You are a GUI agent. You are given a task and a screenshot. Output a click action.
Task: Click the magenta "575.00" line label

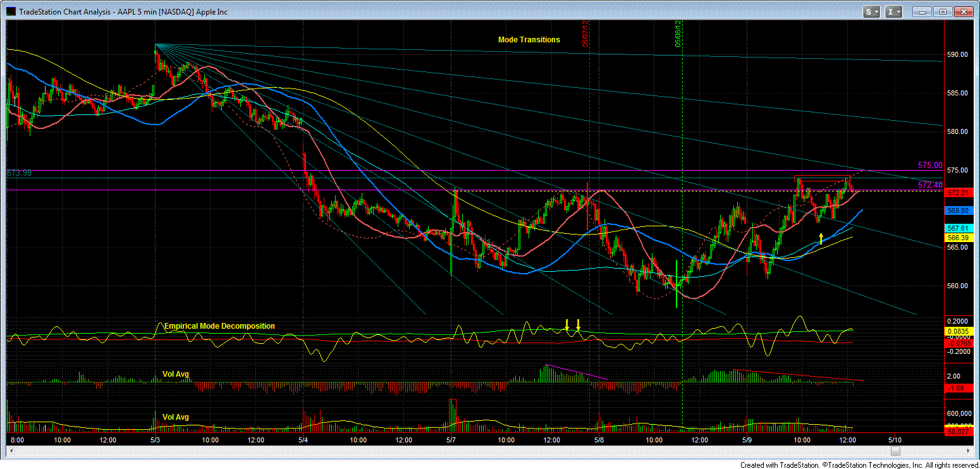pyautogui.click(x=930, y=165)
